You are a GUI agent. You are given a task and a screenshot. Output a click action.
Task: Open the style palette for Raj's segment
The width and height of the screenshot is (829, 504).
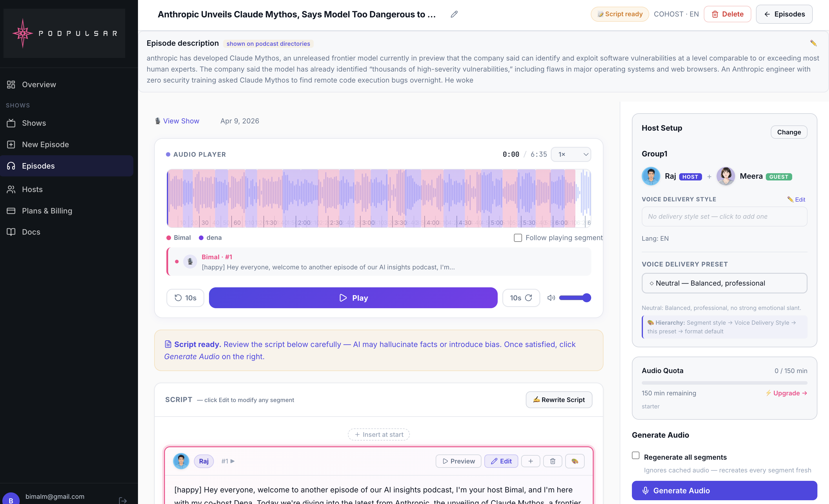tap(575, 461)
